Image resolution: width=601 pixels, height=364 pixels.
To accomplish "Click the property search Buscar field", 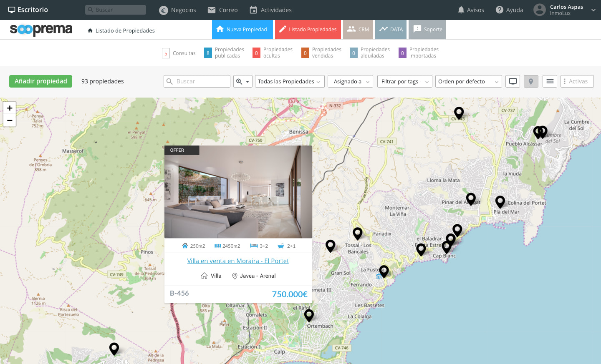I will [x=197, y=81].
